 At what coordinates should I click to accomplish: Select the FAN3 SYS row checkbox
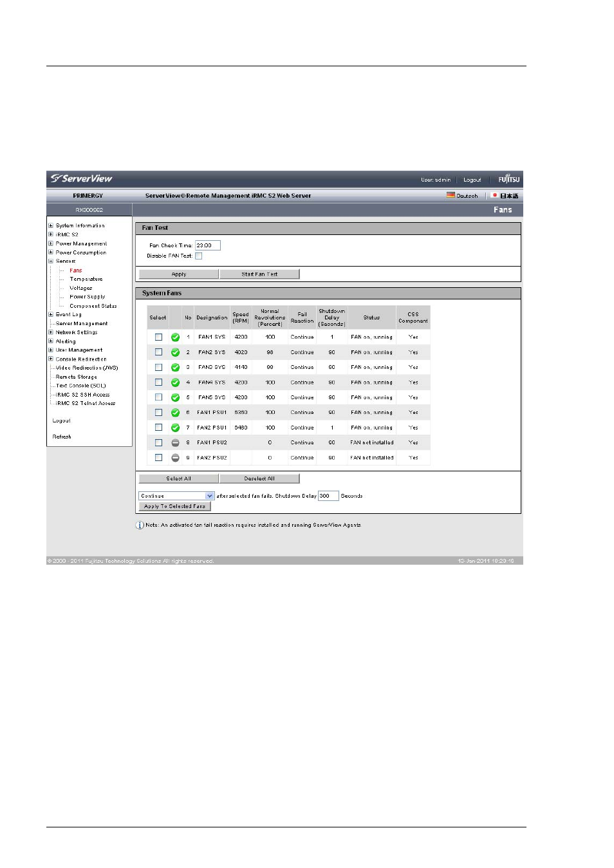click(158, 367)
